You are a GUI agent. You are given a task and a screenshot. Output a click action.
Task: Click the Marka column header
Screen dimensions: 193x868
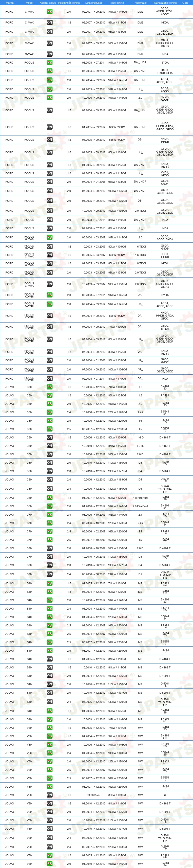(x=10, y=3)
